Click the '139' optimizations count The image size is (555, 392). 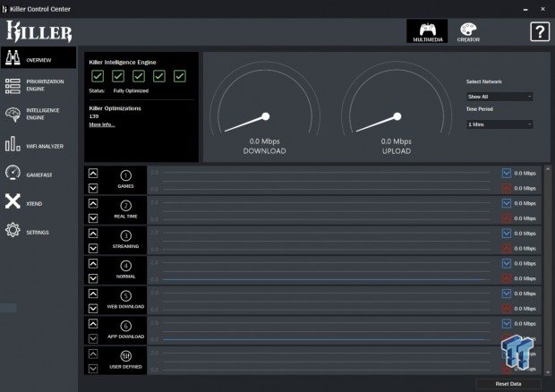tap(94, 116)
